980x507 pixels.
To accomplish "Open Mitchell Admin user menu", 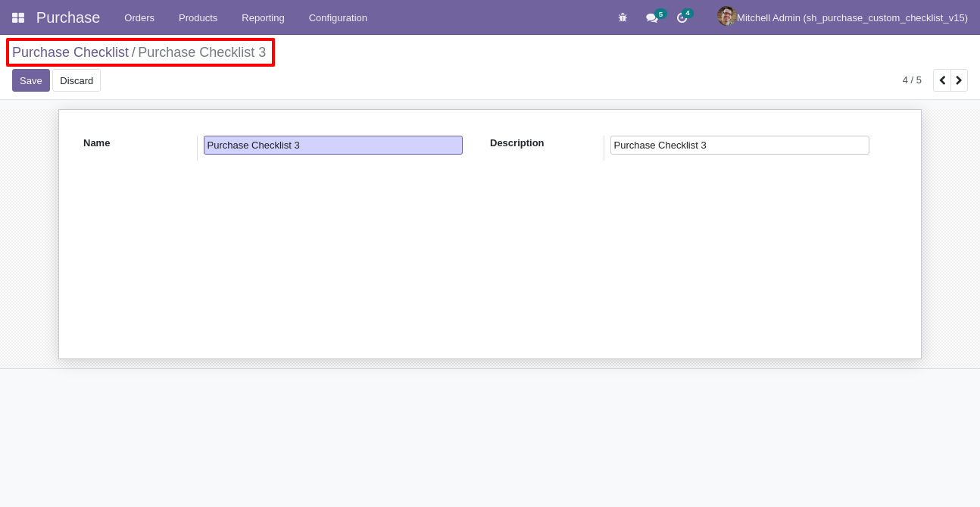I will click(x=843, y=17).
